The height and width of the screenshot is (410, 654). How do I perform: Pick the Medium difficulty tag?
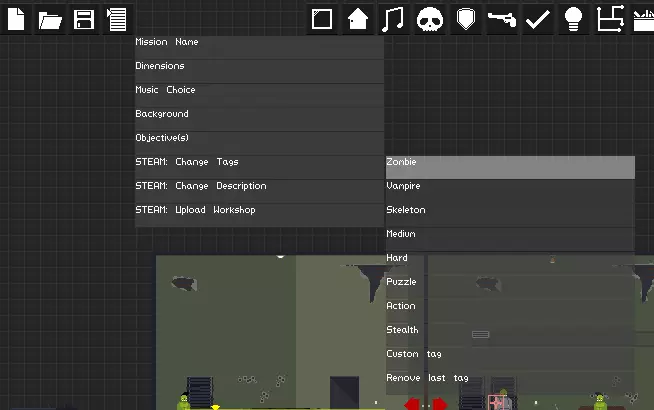pyautogui.click(x=510, y=239)
